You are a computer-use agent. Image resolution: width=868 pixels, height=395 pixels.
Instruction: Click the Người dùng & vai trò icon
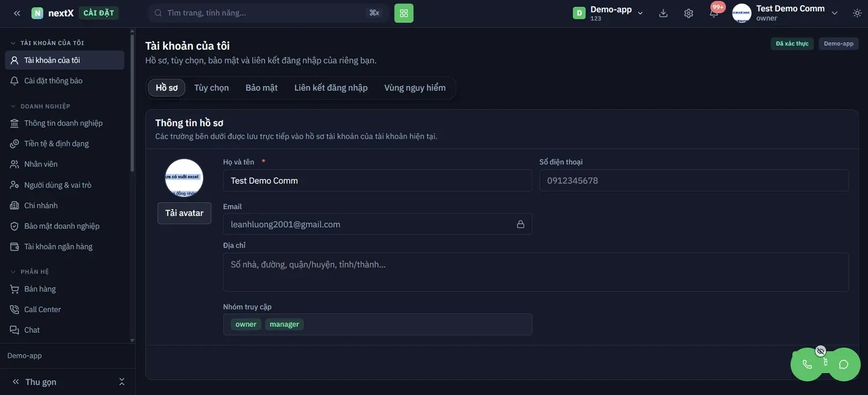pyautogui.click(x=14, y=185)
